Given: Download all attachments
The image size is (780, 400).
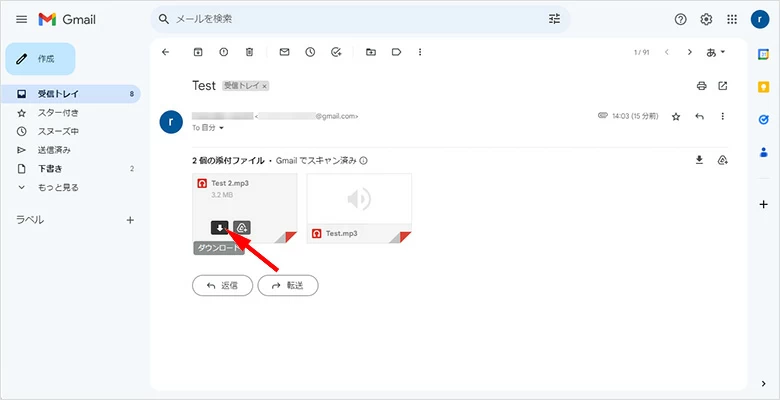Looking at the screenshot, I should pyautogui.click(x=700, y=160).
